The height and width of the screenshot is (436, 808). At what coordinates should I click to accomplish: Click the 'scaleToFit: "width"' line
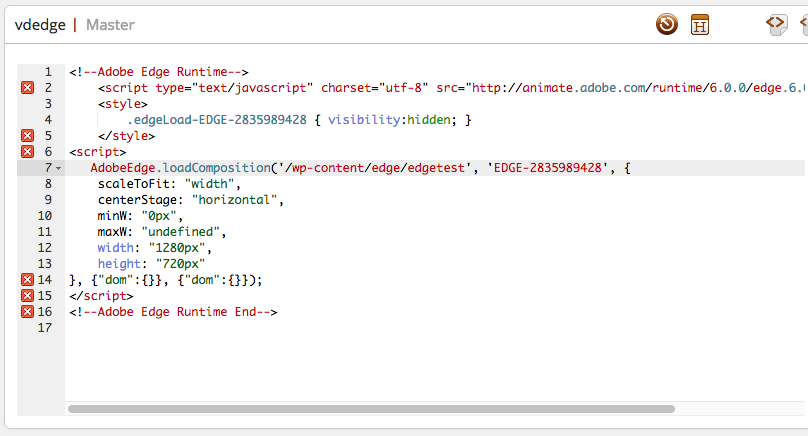[x=169, y=183]
